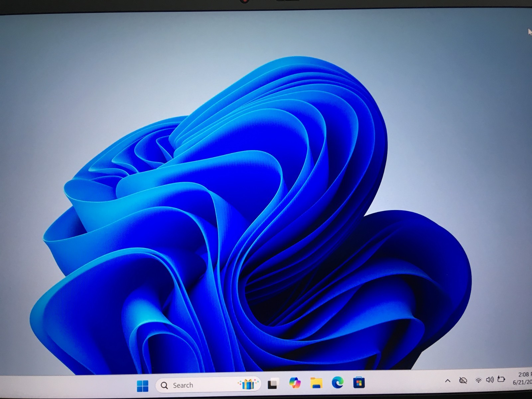Open the volume speaker icon

pyautogui.click(x=489, y=379)
